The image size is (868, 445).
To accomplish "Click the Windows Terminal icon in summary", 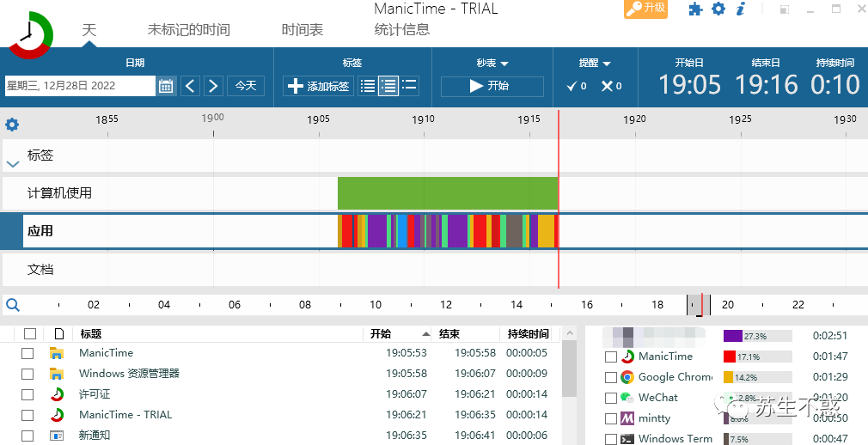I will (627, 439).
